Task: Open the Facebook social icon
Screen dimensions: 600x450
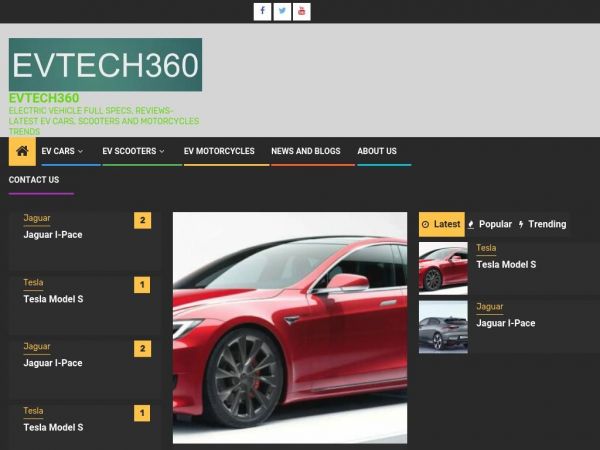Action: tap(262, 11)
